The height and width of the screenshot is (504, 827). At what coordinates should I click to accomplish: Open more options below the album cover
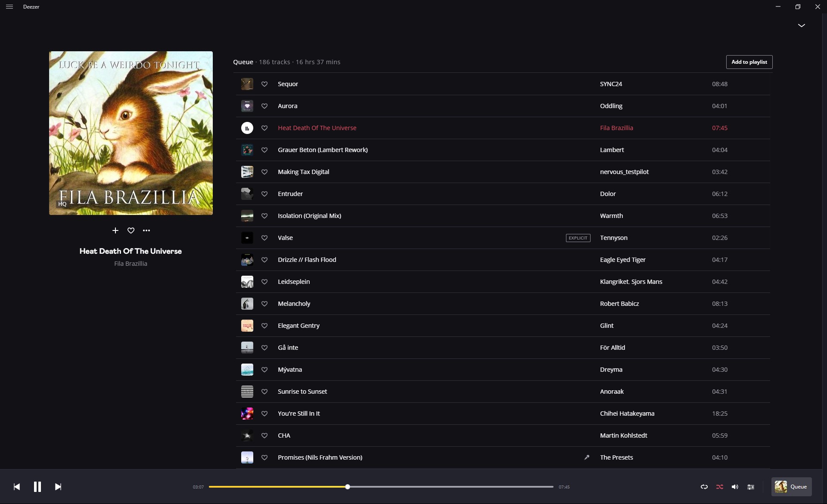point(146,230)
